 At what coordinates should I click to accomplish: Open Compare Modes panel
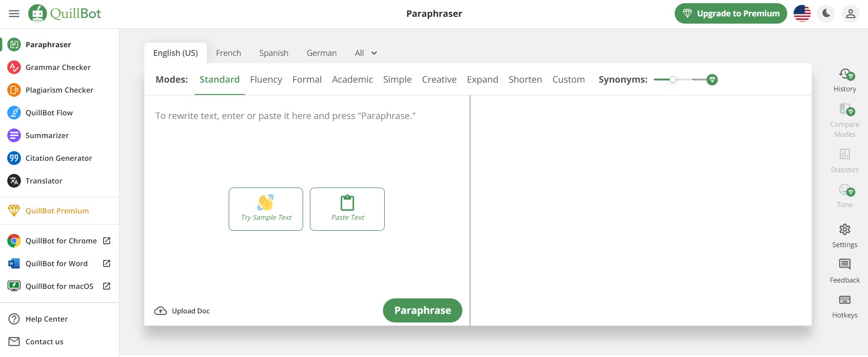pos(845,121)
